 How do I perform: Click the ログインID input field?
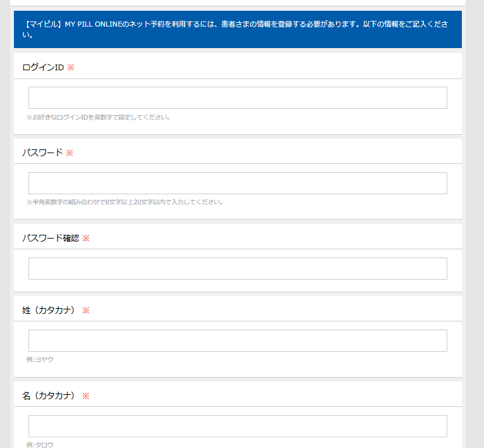237,98
